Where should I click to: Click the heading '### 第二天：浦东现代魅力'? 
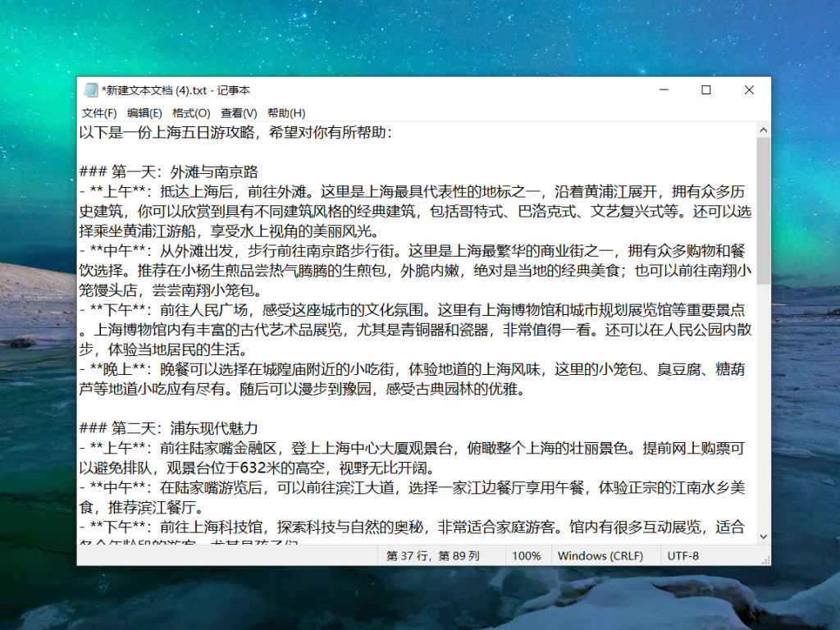(x=169, y=428)
